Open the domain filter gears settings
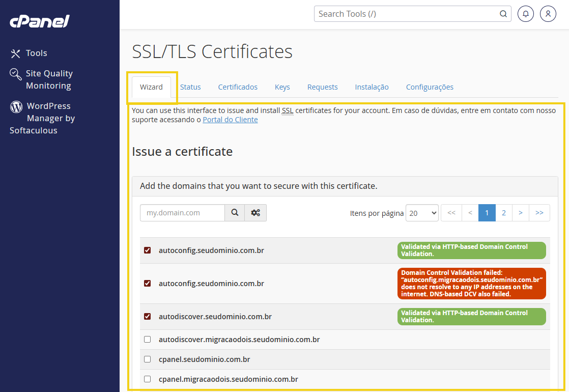The height and width of the screenshot is (392, 569). [x=255, y=213]
